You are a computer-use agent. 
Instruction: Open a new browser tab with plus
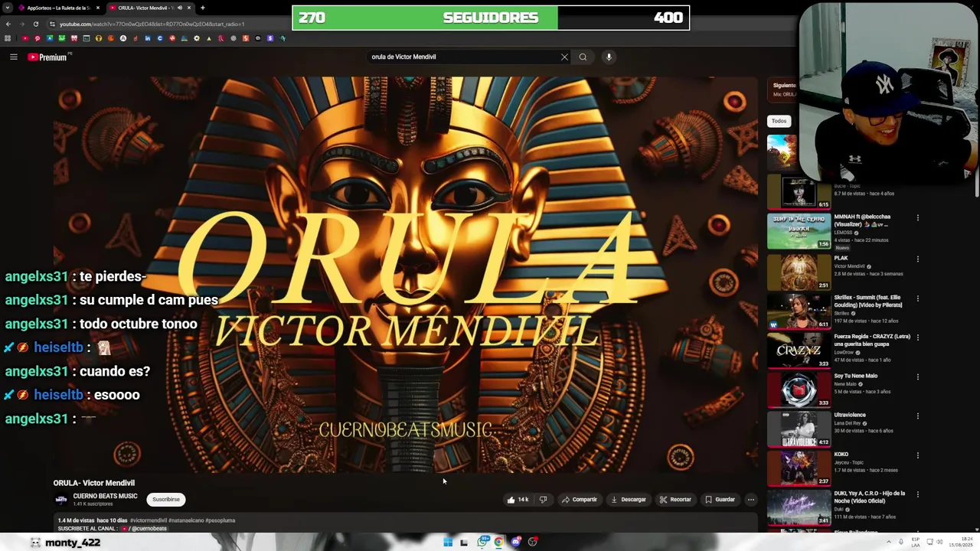[x=203, y=8]
